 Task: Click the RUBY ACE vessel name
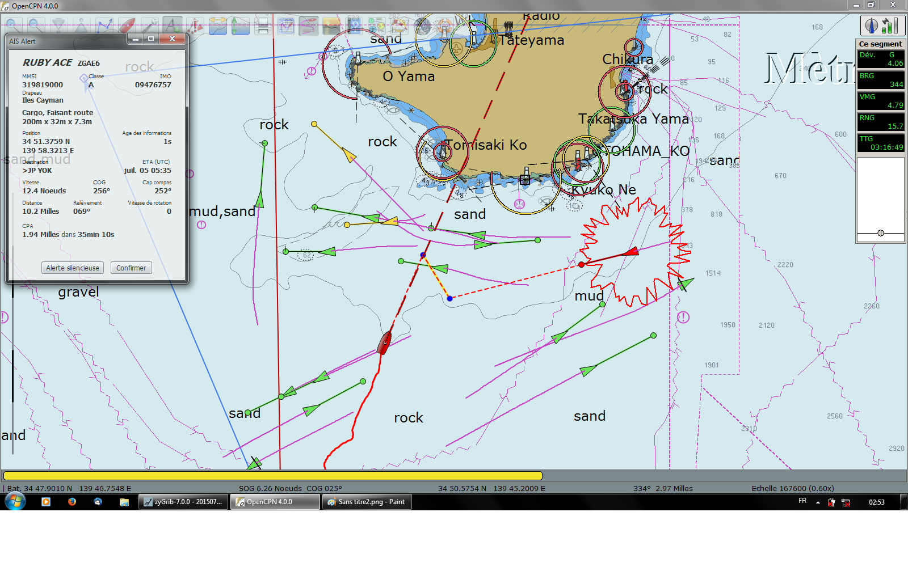[x=48, y=62]
